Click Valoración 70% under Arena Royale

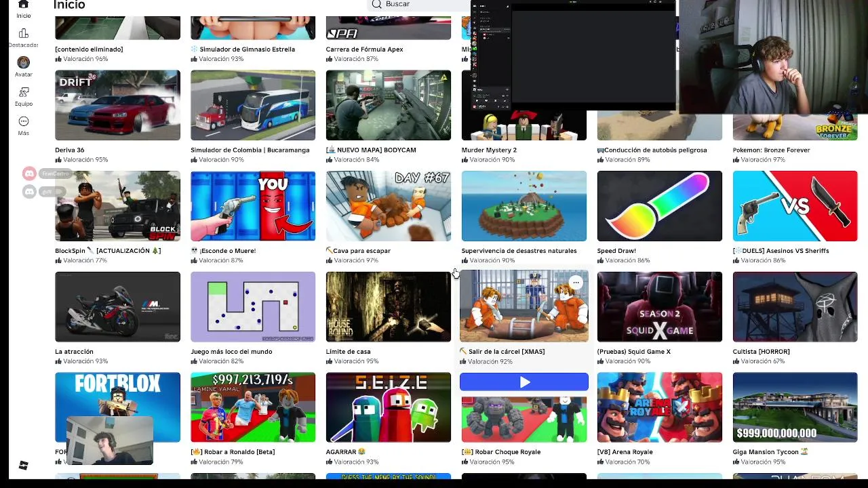624,462
